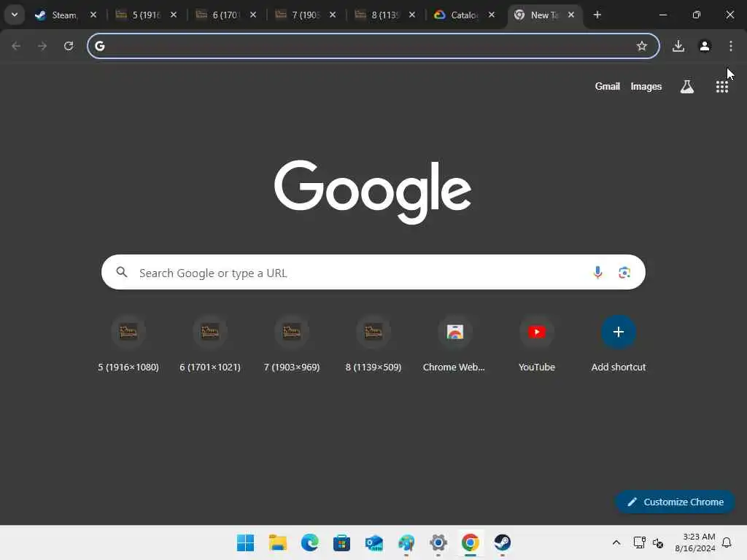Open the YouTube shortcut
The image size is (747, 560).
tap(537, 343)
